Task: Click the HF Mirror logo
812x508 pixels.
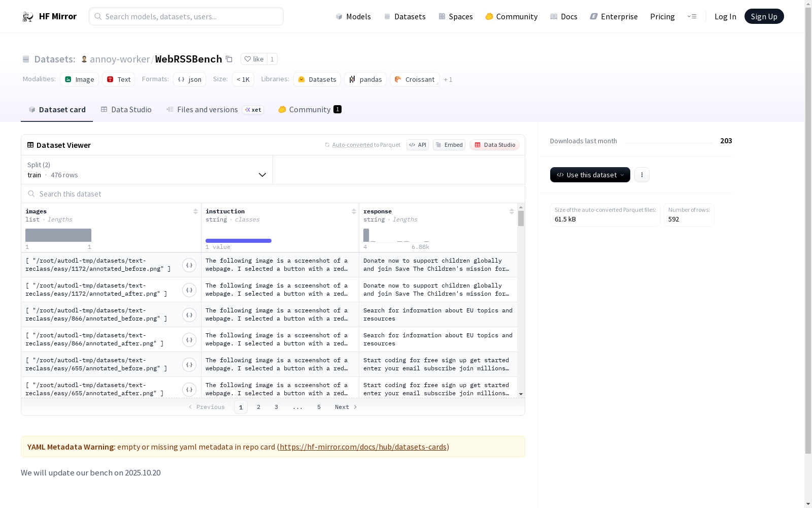Action: pos(49,16)
